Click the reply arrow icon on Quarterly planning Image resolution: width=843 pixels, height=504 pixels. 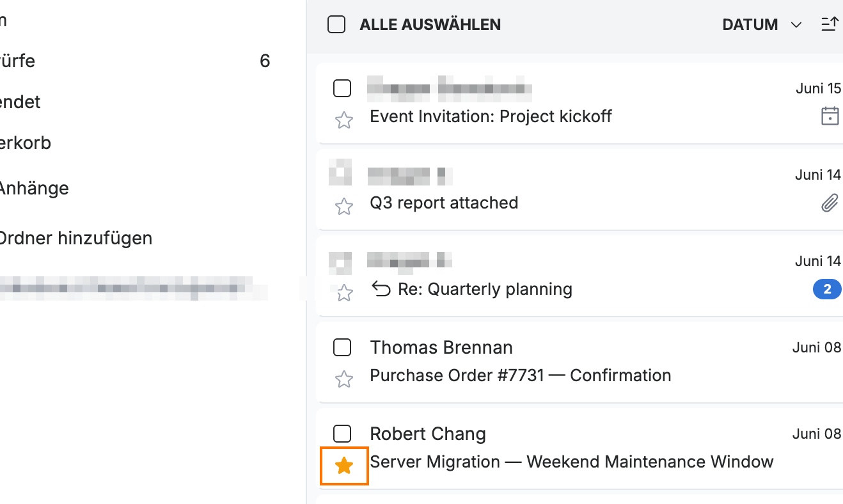(381, 290)
